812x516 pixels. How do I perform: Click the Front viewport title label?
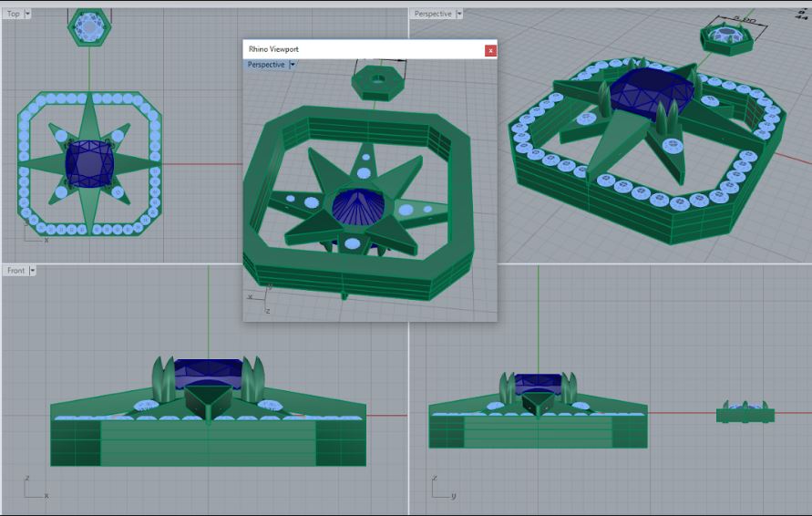point(15,271)
